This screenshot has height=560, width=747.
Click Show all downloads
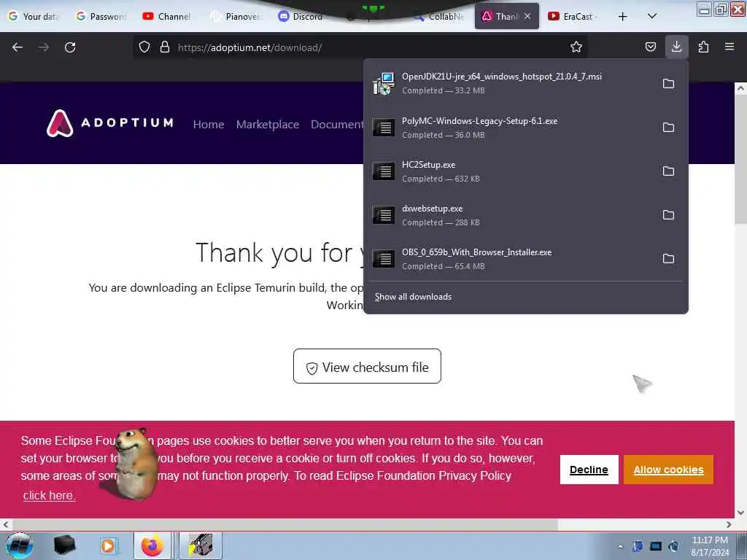pos(413,297)
